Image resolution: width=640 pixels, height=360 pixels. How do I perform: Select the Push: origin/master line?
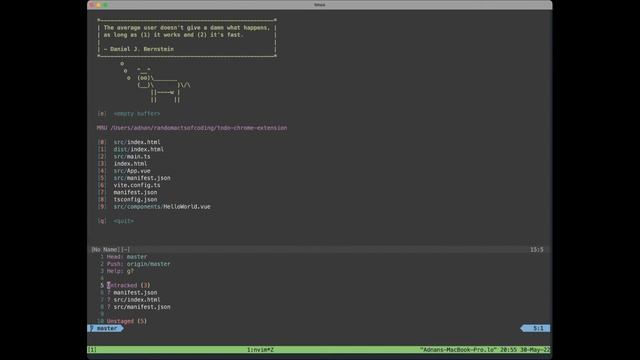point(138,264)
